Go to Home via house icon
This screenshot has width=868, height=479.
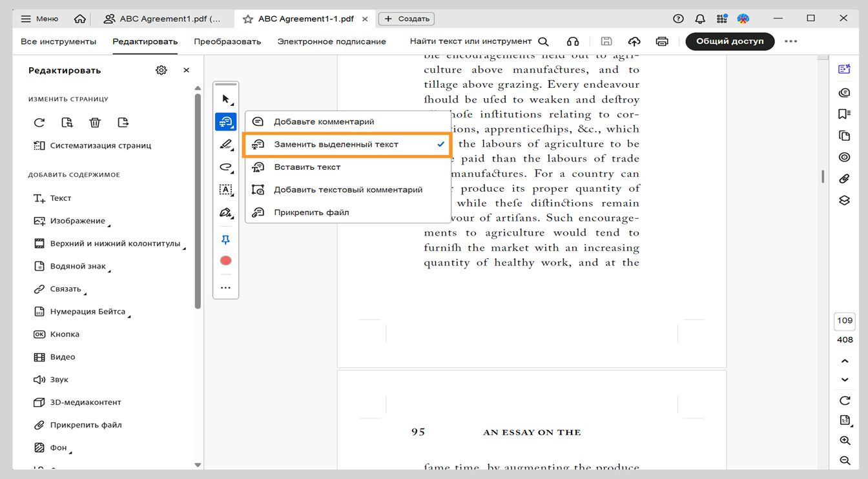pos(80,19)
